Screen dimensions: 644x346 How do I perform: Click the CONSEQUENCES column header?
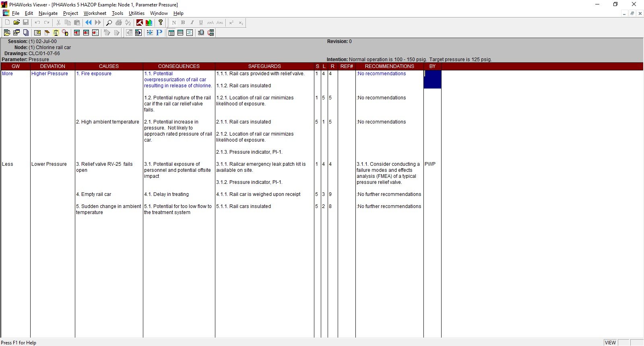pyautogui.click(x=179, y=66)
